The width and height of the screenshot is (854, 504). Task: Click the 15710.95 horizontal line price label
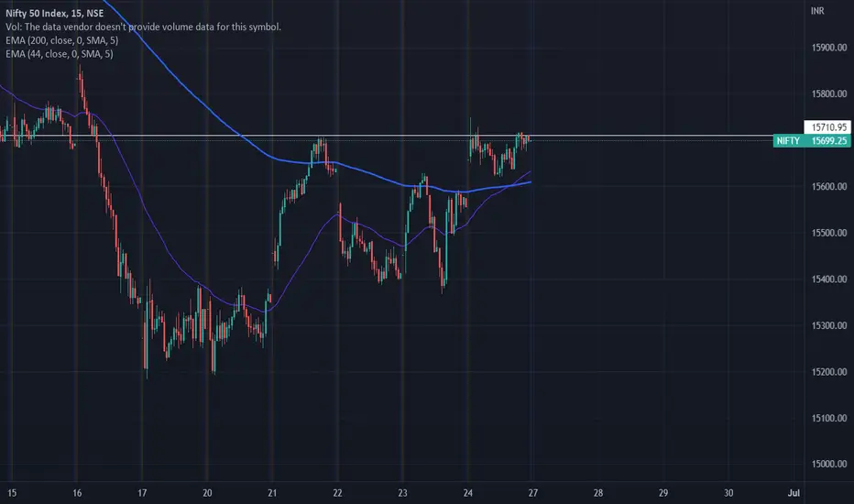[x=827, y=127]
